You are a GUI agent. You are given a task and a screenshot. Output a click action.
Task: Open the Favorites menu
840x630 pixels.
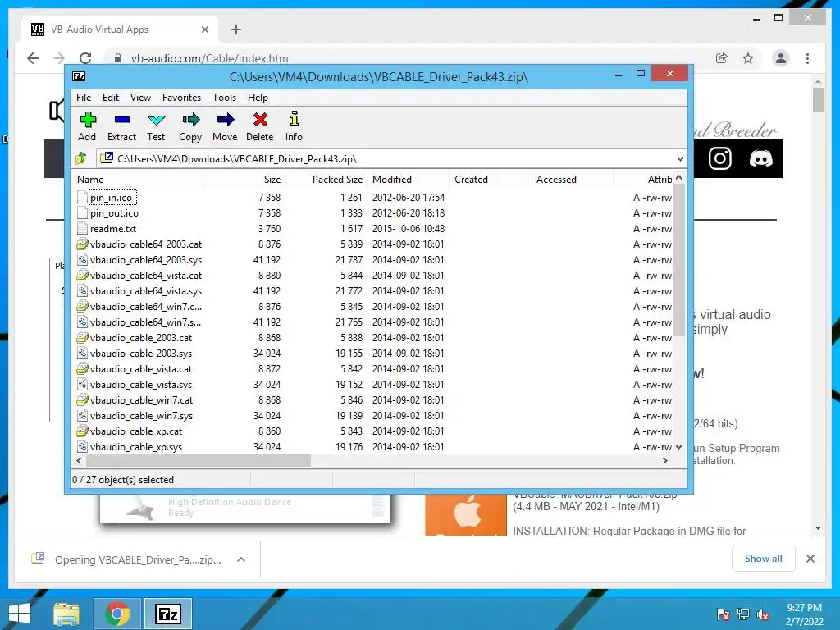[x=181, y=98]
